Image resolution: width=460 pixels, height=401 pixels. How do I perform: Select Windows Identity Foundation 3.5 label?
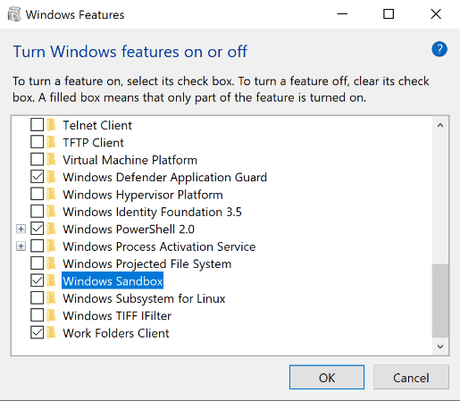(152, 212)
